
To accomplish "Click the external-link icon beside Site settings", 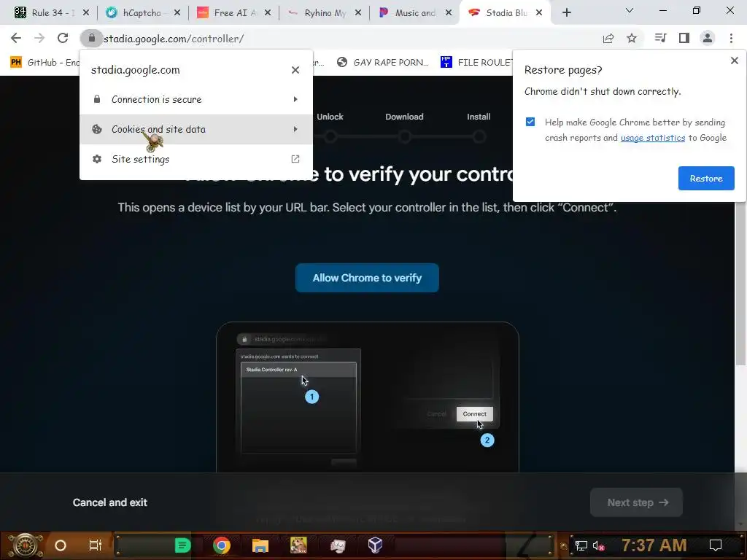I will (x=295, y=159).
